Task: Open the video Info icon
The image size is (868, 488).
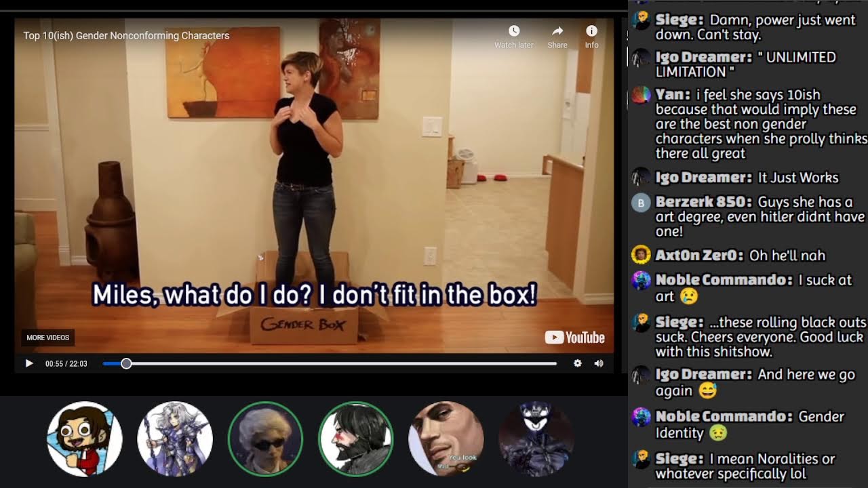Action: click(x=591, y=31)
